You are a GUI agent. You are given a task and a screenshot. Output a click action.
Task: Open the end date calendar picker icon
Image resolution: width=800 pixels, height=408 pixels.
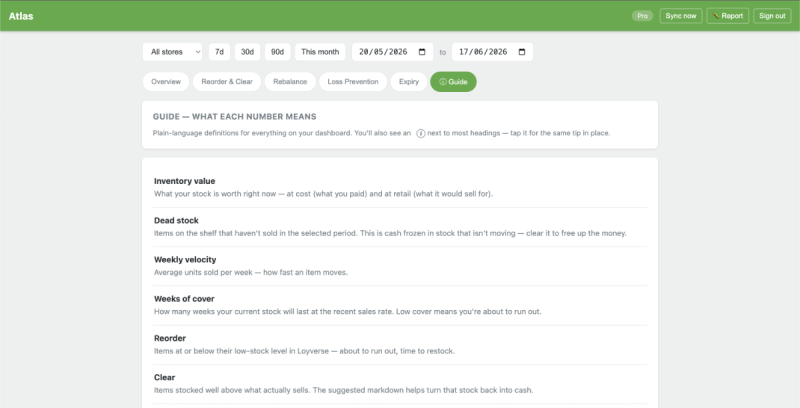(x=522, y=52)
